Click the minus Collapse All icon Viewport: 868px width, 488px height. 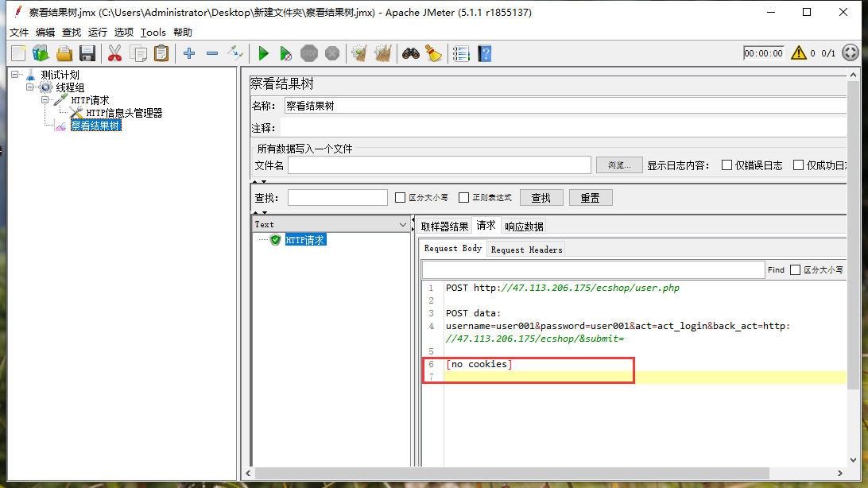tap(212, 54)
